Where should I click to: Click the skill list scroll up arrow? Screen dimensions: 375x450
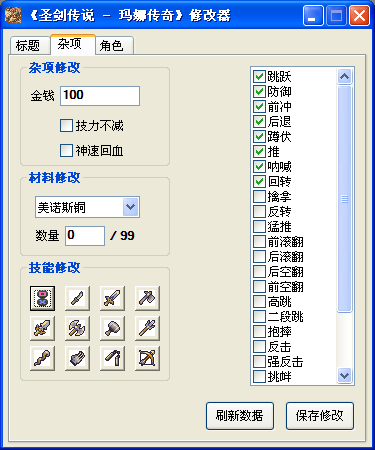pyautogui.click(x=344, y=76)
